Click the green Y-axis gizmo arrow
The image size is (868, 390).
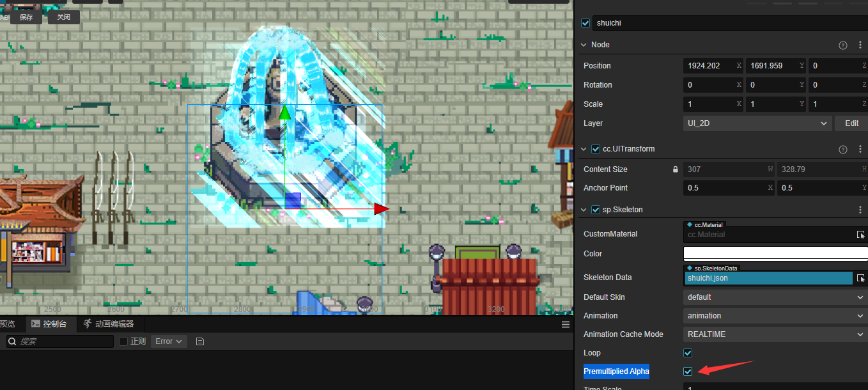(285, 113)
